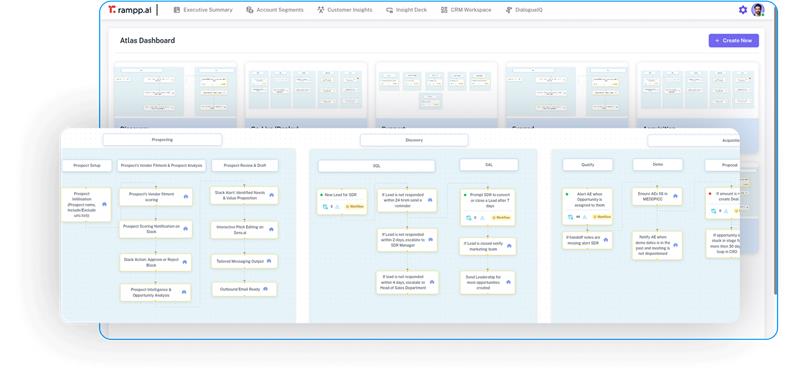Switch to the Customer Insights tab
The height and width of the screenshot is (383, 800).
click(344, 10)
